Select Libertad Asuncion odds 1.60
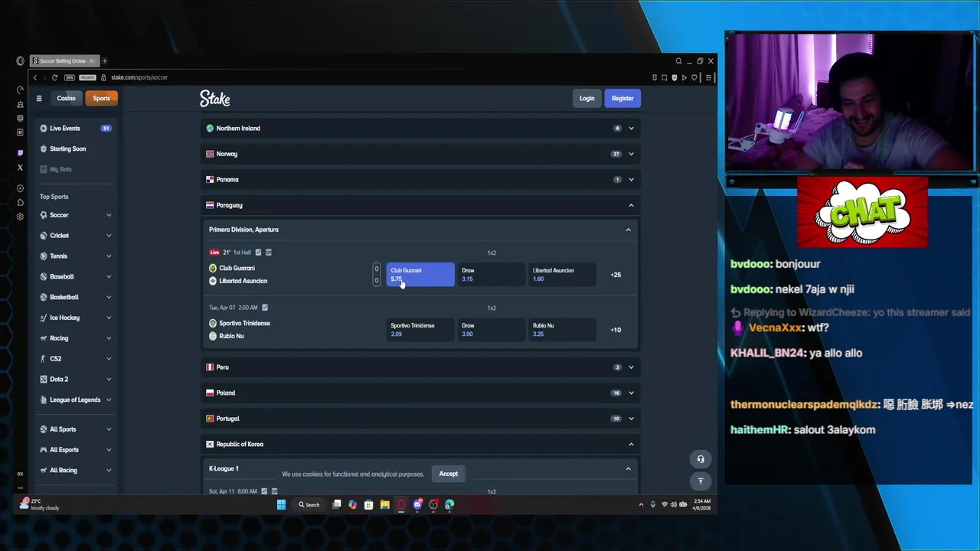 click(x=562, y=275)
